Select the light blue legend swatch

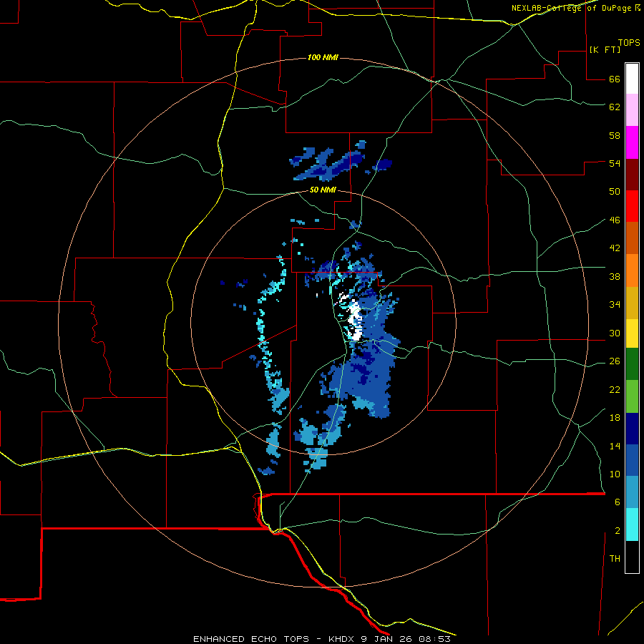coord(632,492)
